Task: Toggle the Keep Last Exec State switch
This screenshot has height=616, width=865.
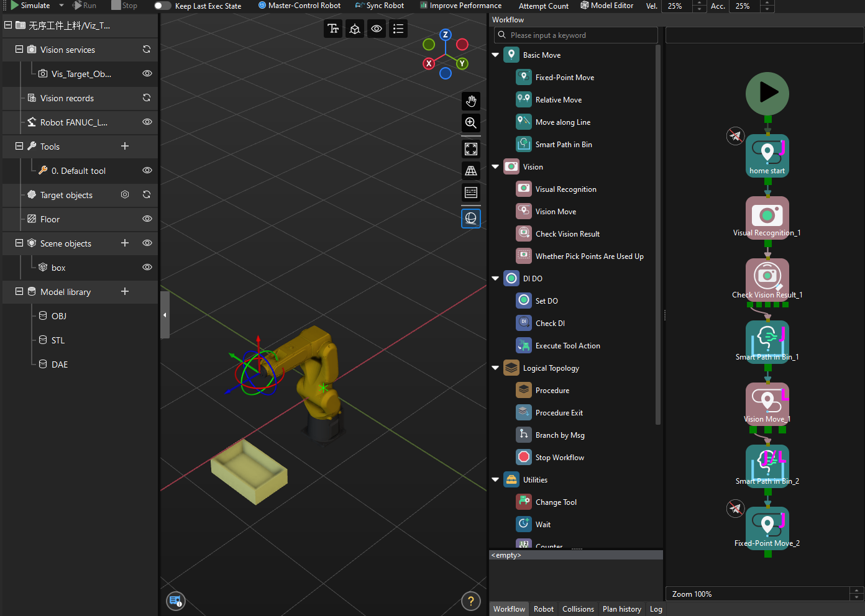Action: pos(162,6)
